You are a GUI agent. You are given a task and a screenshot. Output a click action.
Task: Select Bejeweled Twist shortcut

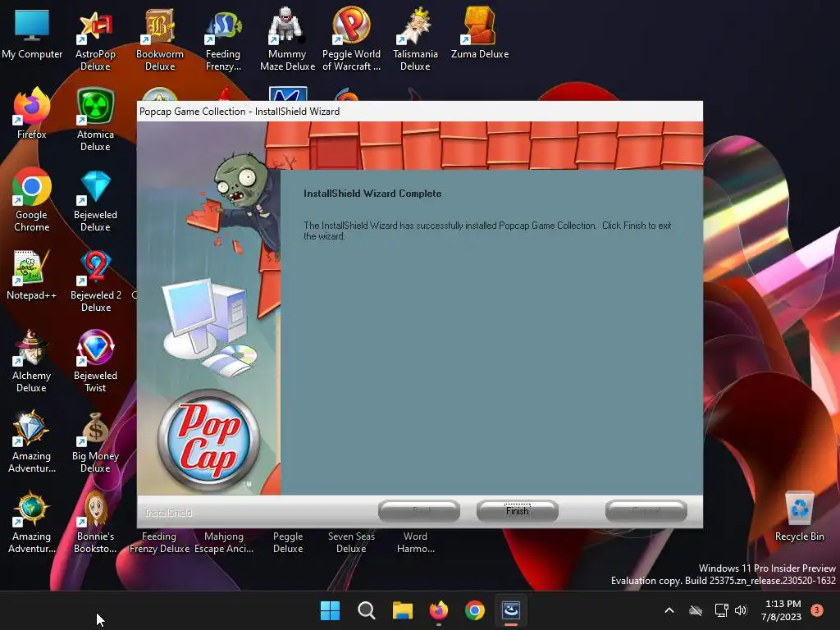[x=95, y=362]
